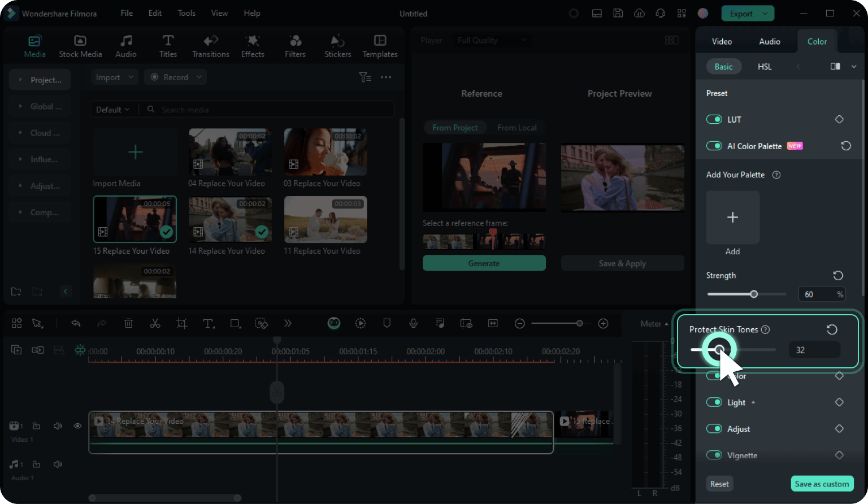868x504 pixels.
Task: Open the Transitions panel
Action: [211, 46]
